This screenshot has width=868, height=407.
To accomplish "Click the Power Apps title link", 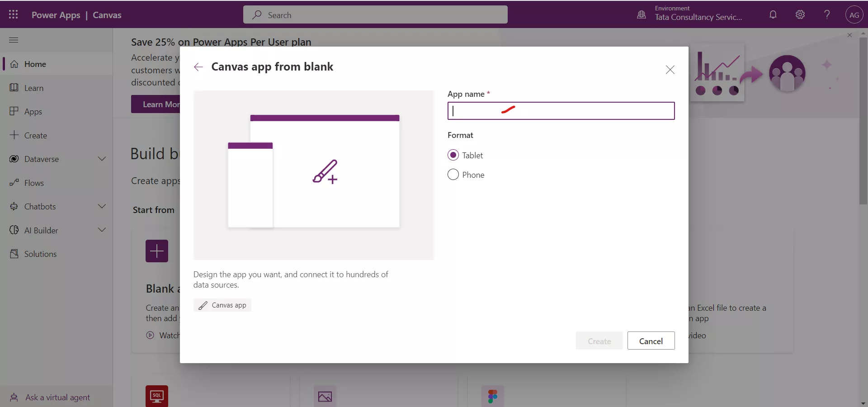I will coord(56,15).
